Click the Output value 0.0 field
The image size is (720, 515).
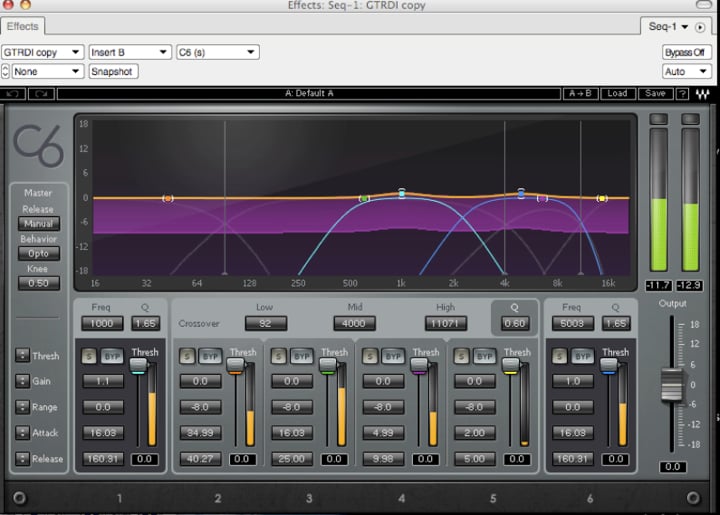point(673,467)
